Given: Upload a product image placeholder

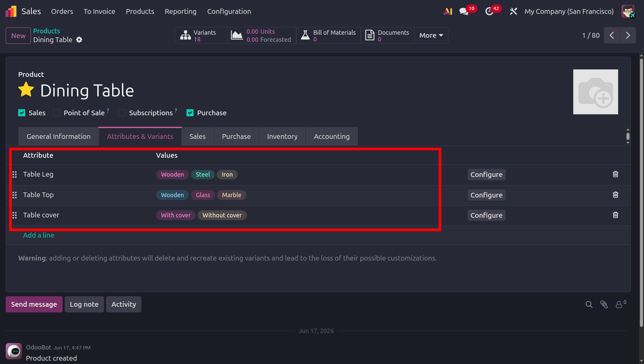Looking at the screenshot, I should [x=596, y=92].
